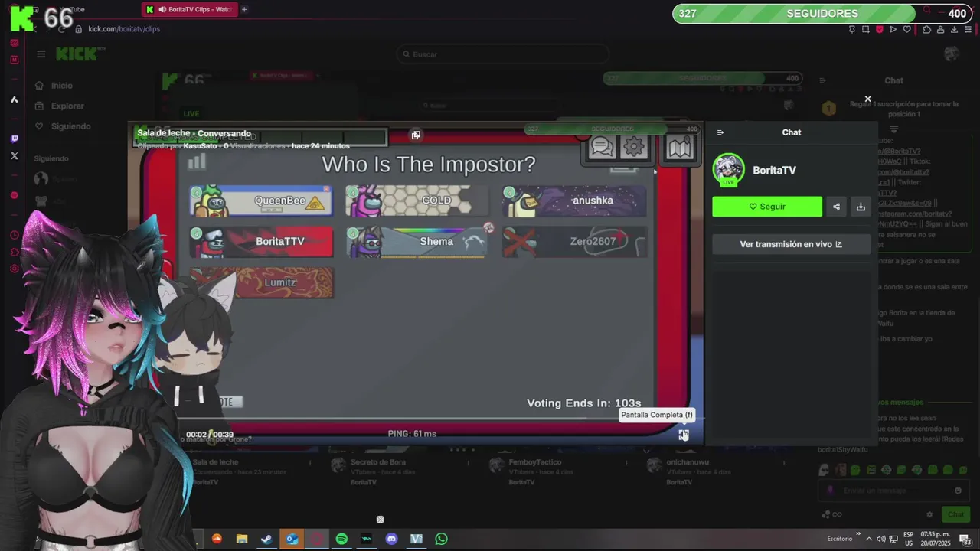The width and height of the screenshot is (980, 551).
Task: Open a new browser tab with plus
Action: 244,9
